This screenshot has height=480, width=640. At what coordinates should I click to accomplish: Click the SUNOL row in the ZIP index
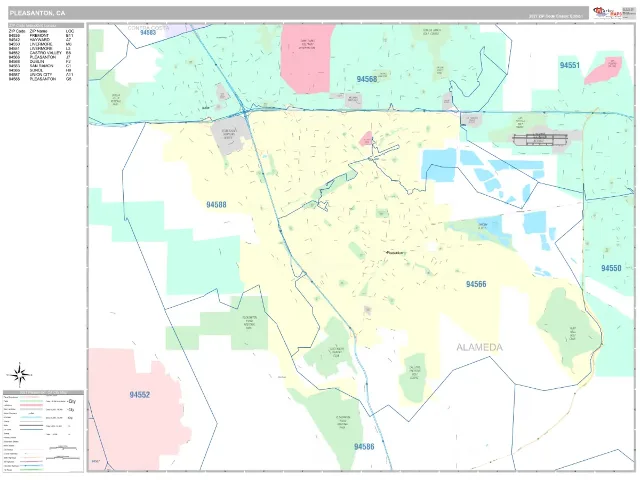coord(41,71)
